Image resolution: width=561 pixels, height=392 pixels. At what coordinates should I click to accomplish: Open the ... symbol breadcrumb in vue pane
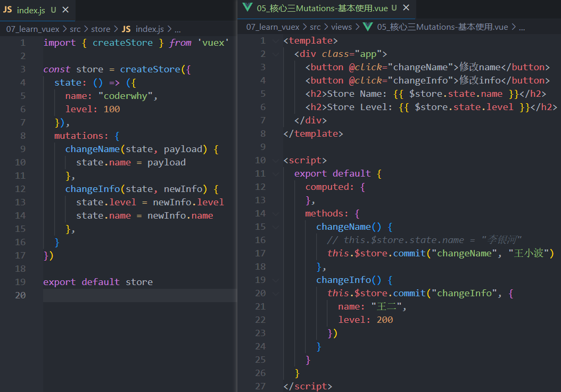tap(522, 27)
